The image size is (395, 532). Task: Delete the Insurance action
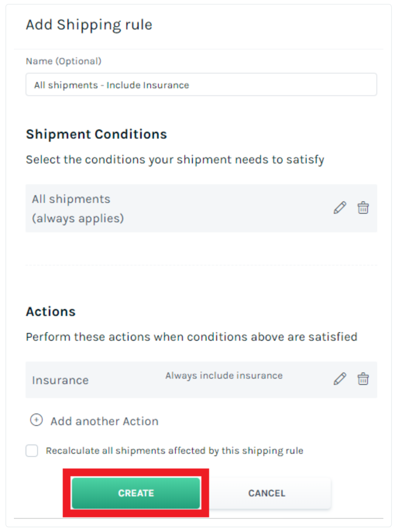point(363,379)
